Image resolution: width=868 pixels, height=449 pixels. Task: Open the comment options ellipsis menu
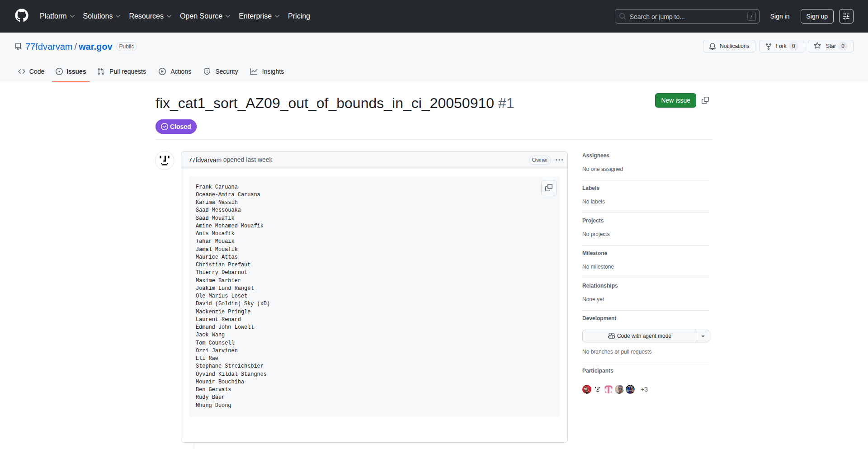(559, 160)
